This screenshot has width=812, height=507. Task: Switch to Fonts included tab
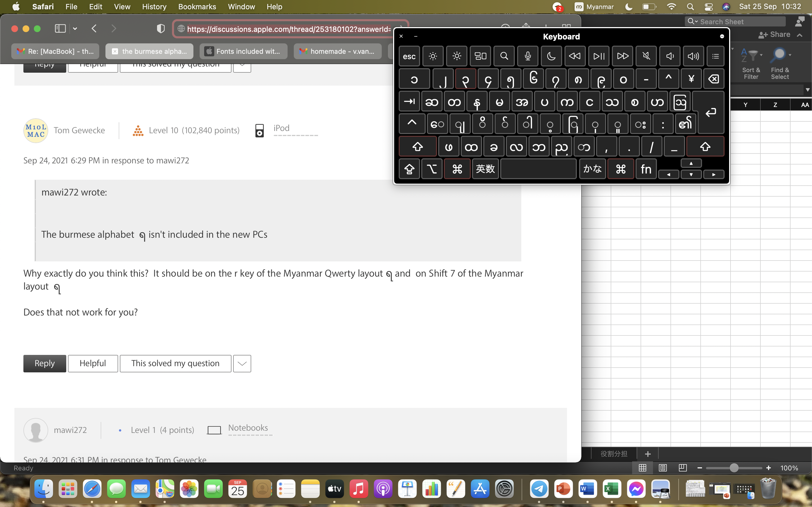[x=243, y=51]
